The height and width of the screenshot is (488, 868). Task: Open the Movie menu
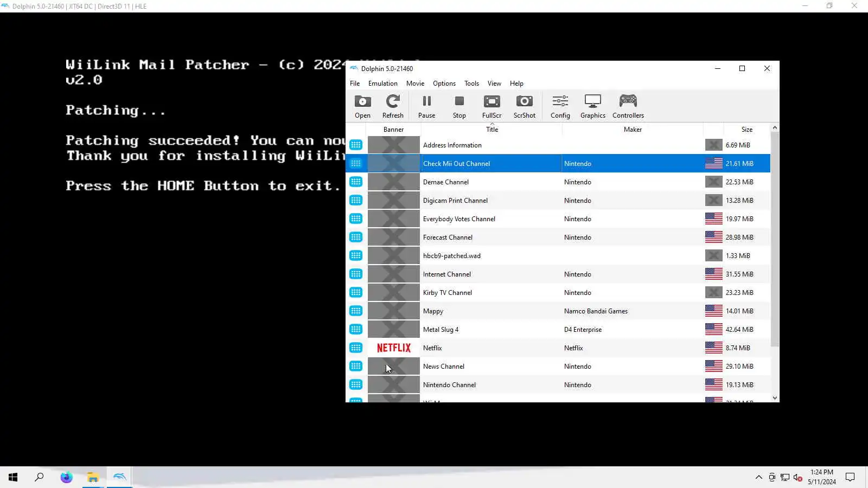coord(415,84)
